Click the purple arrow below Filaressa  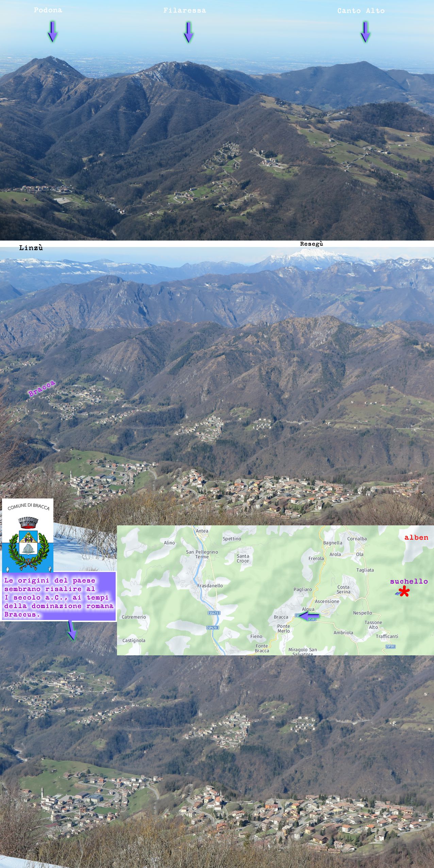point(188,32)
